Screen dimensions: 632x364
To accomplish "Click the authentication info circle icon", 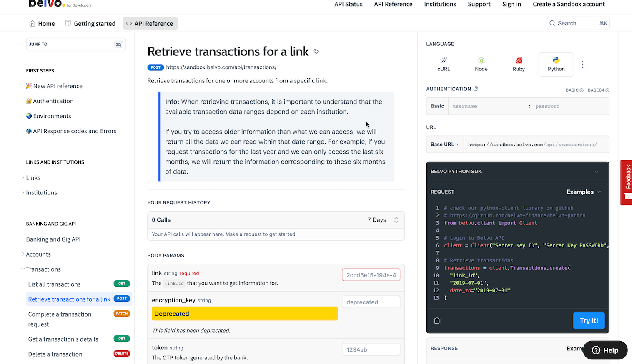I will (x=476, y=89).
